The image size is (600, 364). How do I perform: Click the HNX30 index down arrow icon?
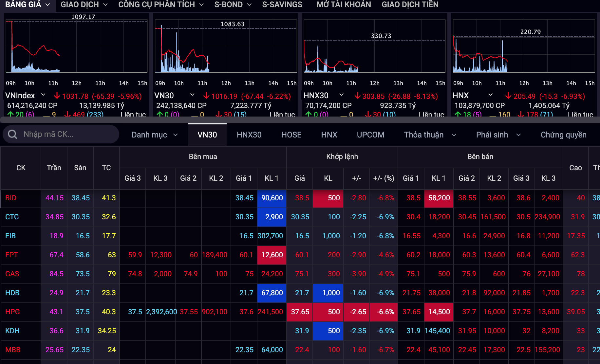point(358,96)
